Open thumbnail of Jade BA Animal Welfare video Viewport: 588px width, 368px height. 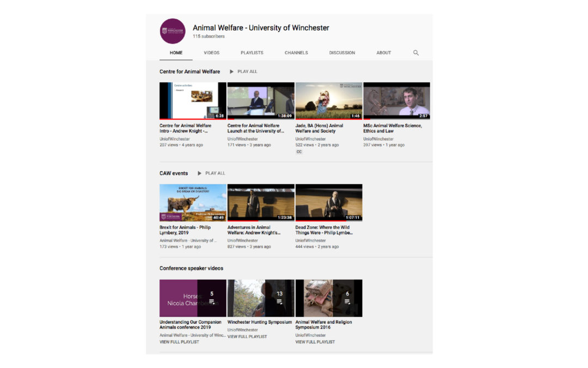pyautogui.click(x=329, y=101)
